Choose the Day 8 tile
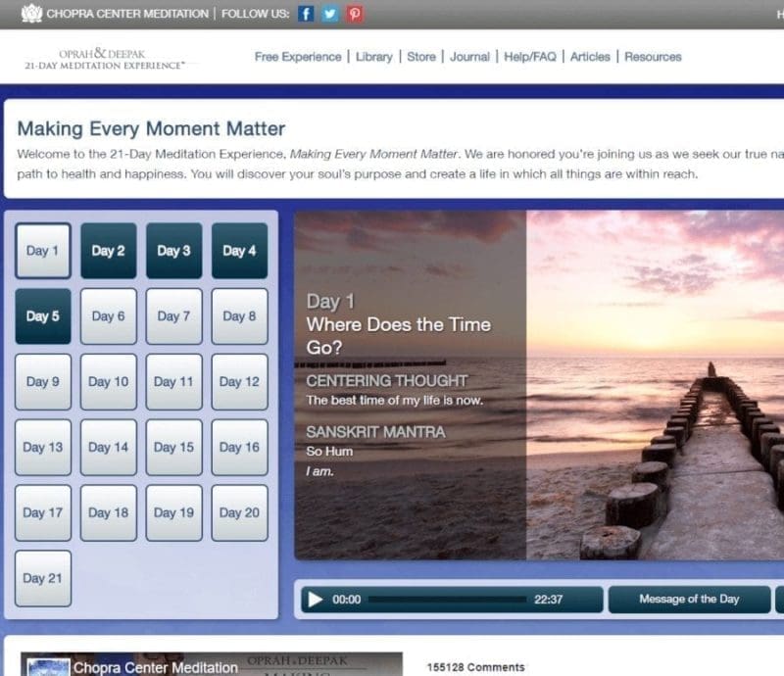This screenshot has width=784, height=676. click(x=239, y=316)
